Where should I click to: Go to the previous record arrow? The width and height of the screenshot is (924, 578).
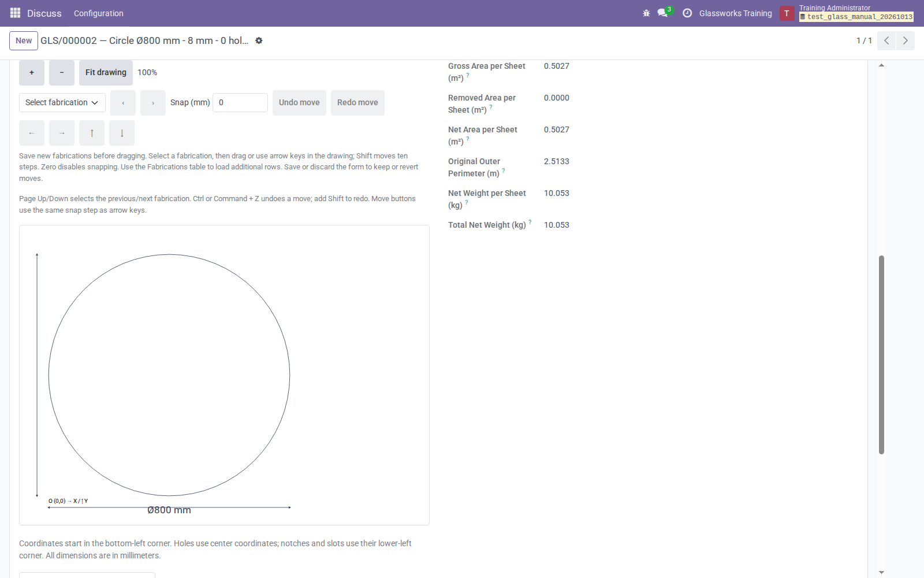[x=886, y=40]
